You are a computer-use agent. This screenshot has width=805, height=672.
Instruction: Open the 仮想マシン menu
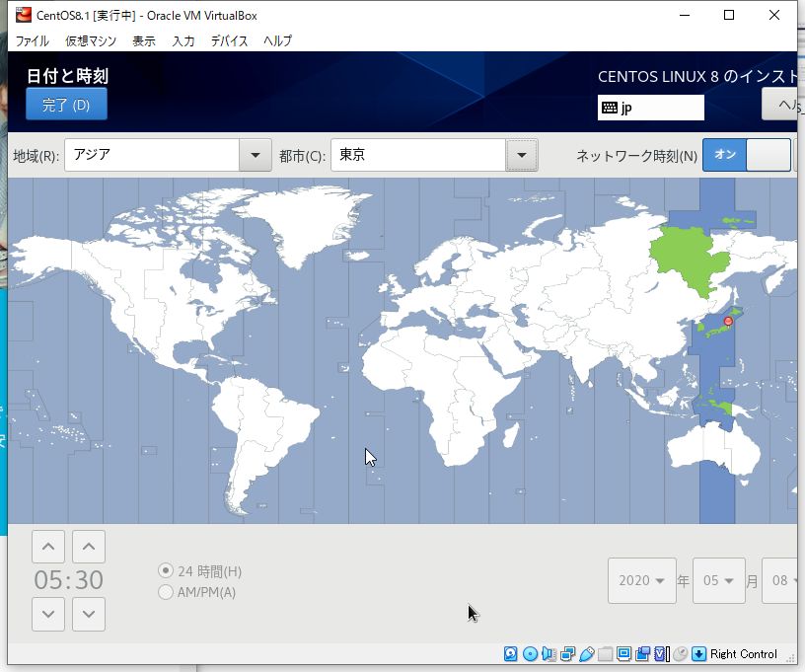pyautogui.click(x=91, y=41)
